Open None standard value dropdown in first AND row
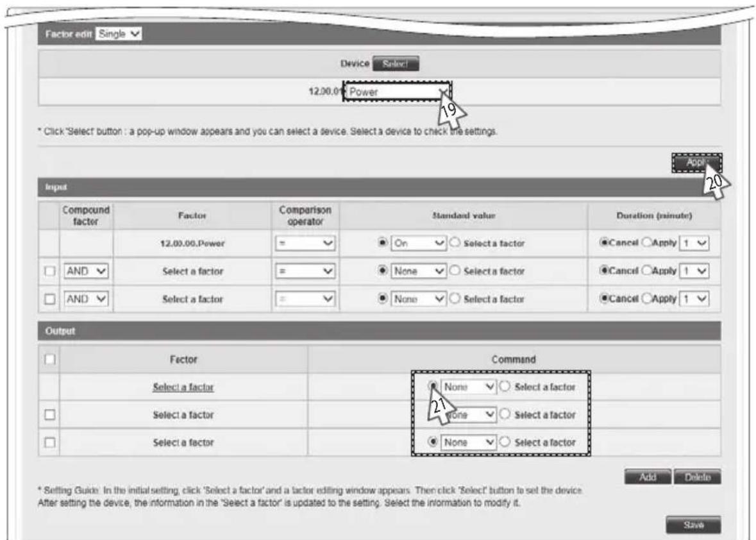Image resolution: width=756 pixels, height=540 pixels. 419,271
